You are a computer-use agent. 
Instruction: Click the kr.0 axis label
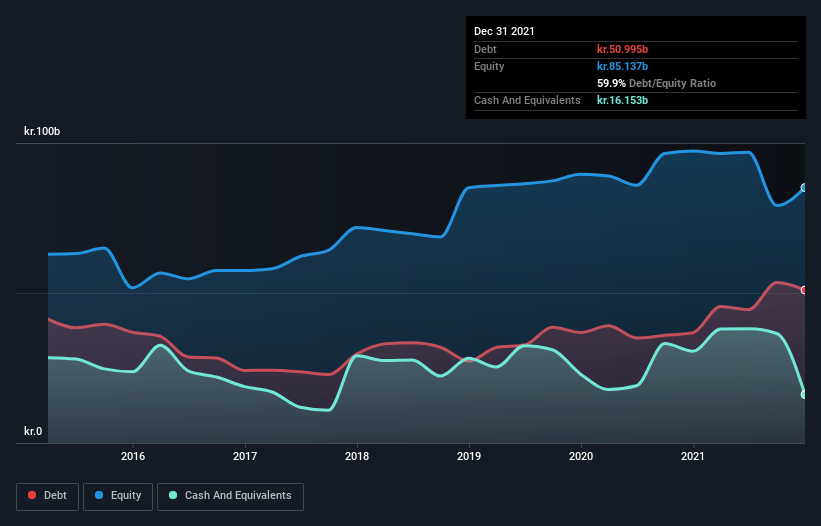tap(33, 431)
